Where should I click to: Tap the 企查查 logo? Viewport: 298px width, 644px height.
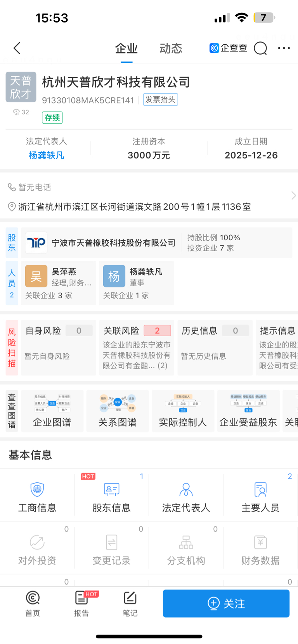[229, 48]
